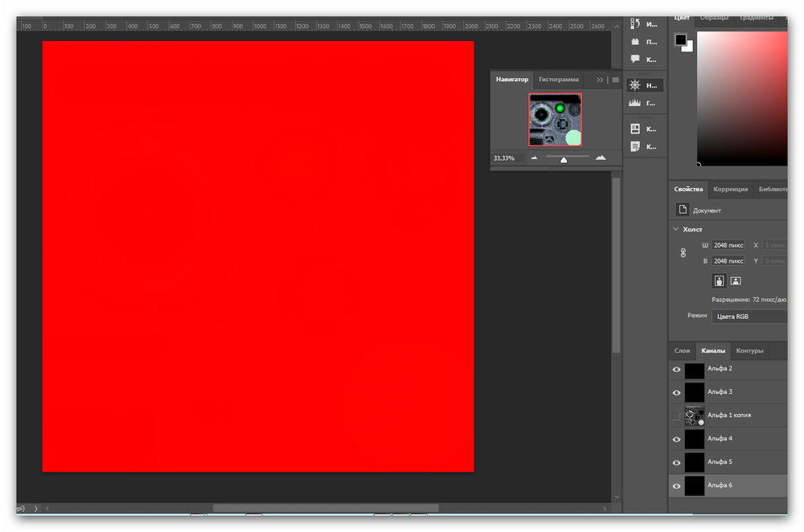The width and height of the screenshot is (804, 532).
Task: Open the Navigator panel flyout menu icon
Action: pos(615,80)
